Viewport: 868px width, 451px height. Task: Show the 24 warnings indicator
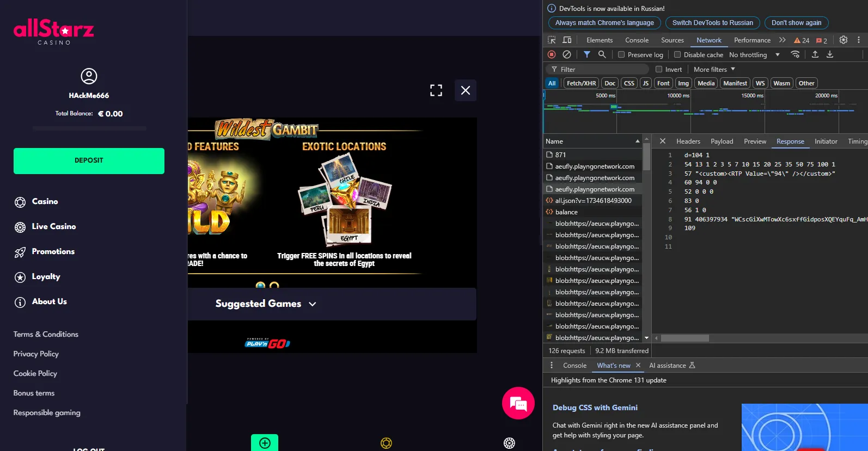coord(802,40)
